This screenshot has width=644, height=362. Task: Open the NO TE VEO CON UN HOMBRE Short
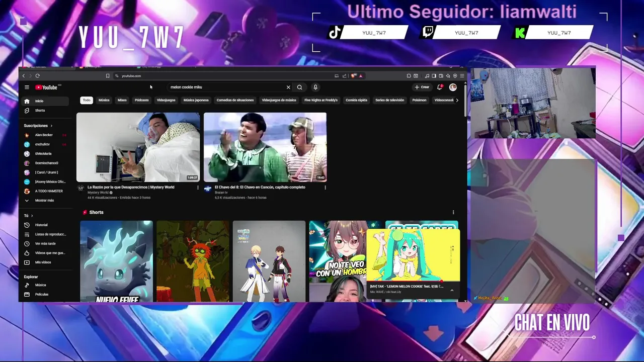[x=338, y=261]
